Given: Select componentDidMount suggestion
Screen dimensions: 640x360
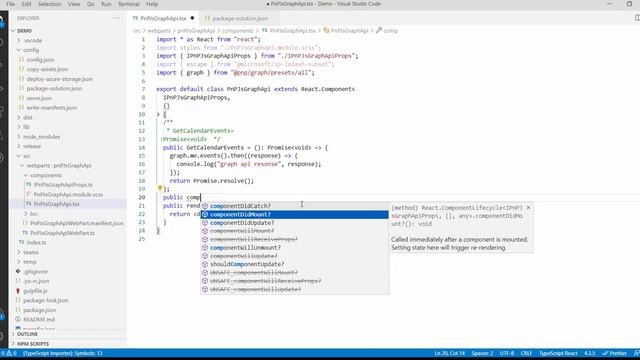Looking at the screenshot, I should tap(294, 214).
